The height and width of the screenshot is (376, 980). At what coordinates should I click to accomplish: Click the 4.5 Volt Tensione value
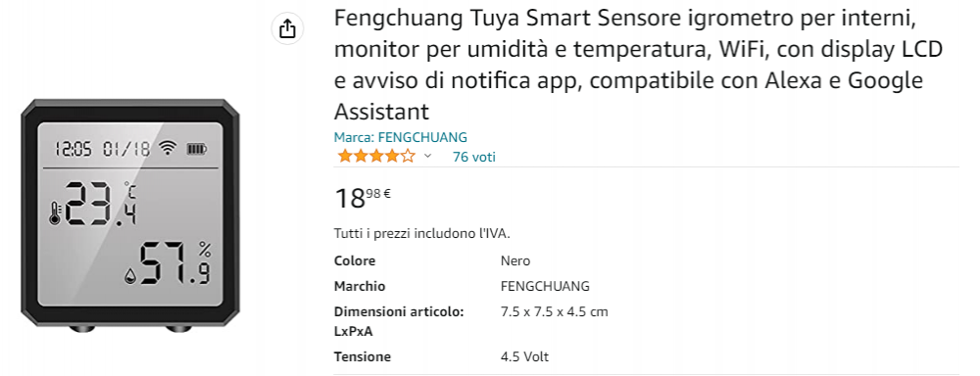524,356
